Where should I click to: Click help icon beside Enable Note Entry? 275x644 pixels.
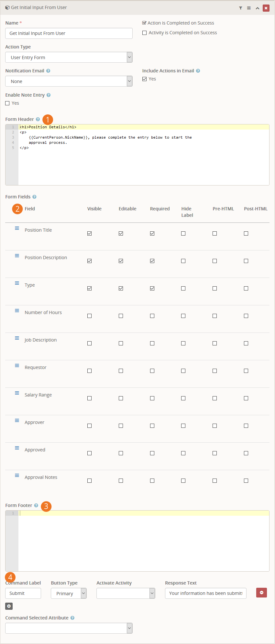click(49, 95)
